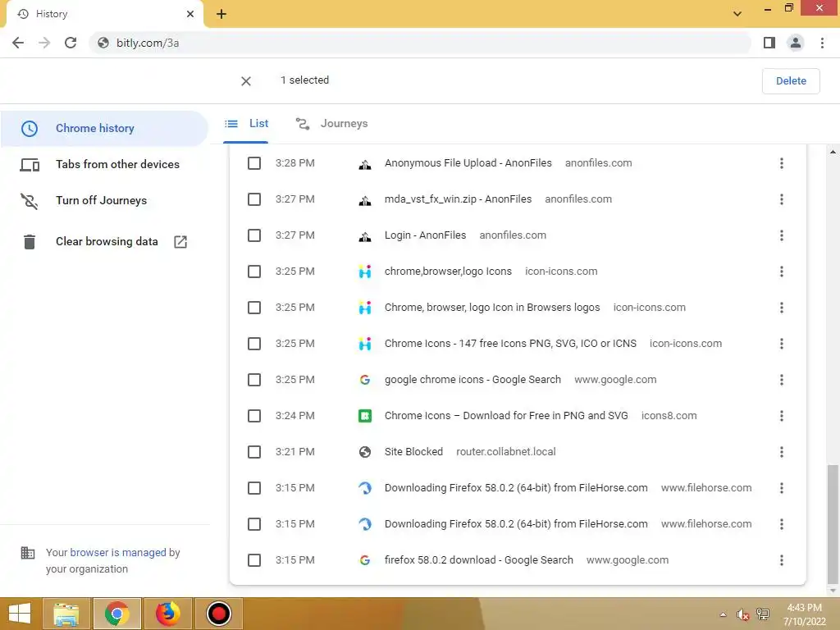840x630 pixels.
Task: Check the Chrome Icons 147 free entry
Action: tap(254, 344)
